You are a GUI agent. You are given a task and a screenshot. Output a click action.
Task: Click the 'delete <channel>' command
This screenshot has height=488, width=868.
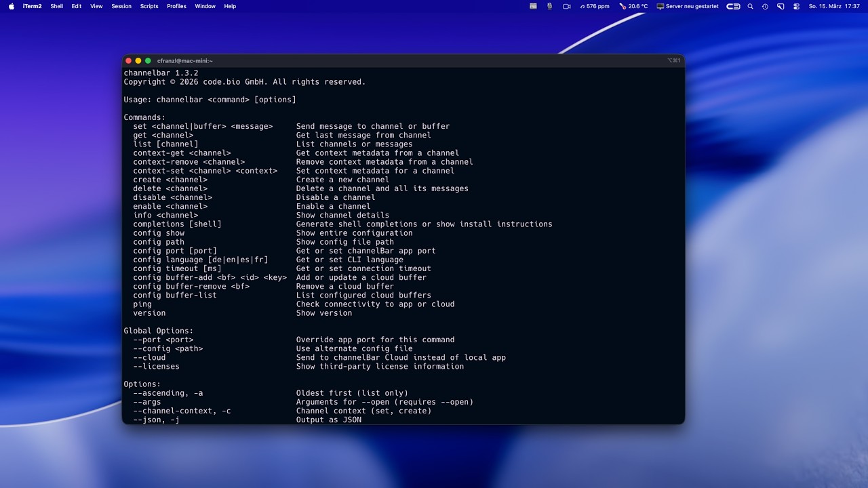pyautogui.click(x=170, y=188)
